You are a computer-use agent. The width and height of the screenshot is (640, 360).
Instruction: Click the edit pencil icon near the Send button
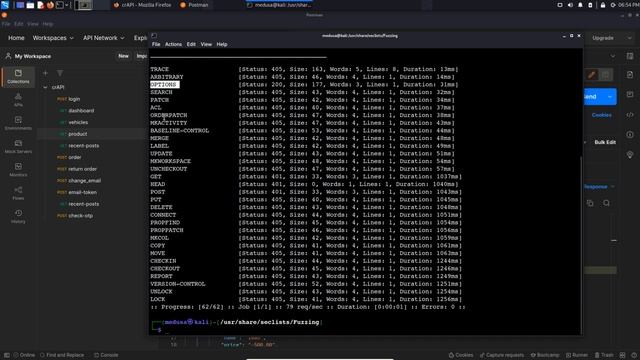point(591,75)
